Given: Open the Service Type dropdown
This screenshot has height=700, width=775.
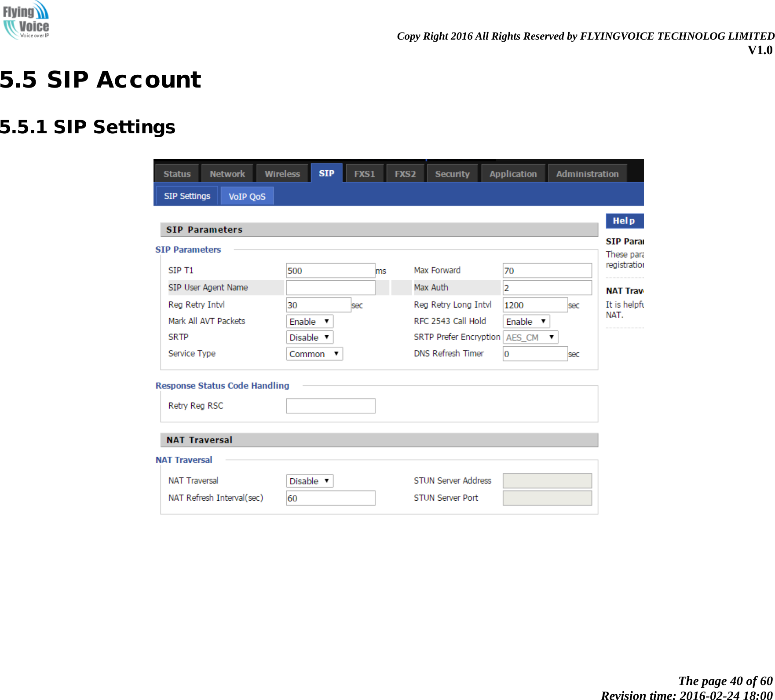Looking at the screenshot, I should click(x=314, y=353).
